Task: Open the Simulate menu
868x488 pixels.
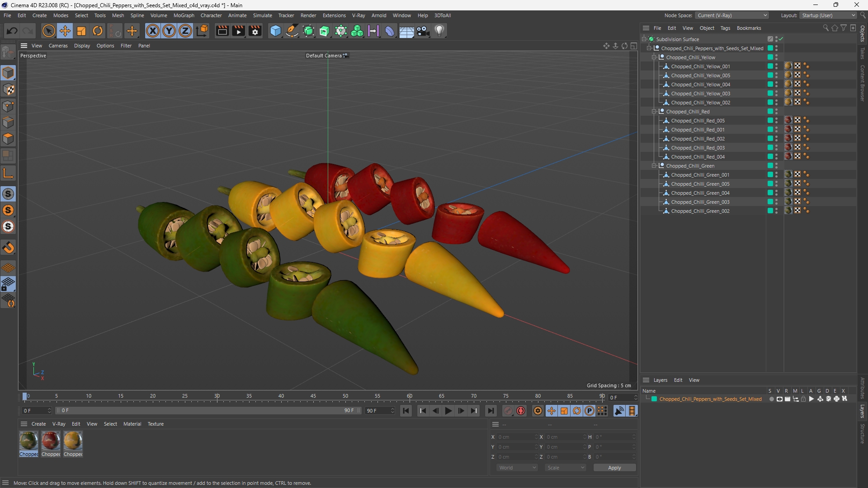Action: (262, 15)
